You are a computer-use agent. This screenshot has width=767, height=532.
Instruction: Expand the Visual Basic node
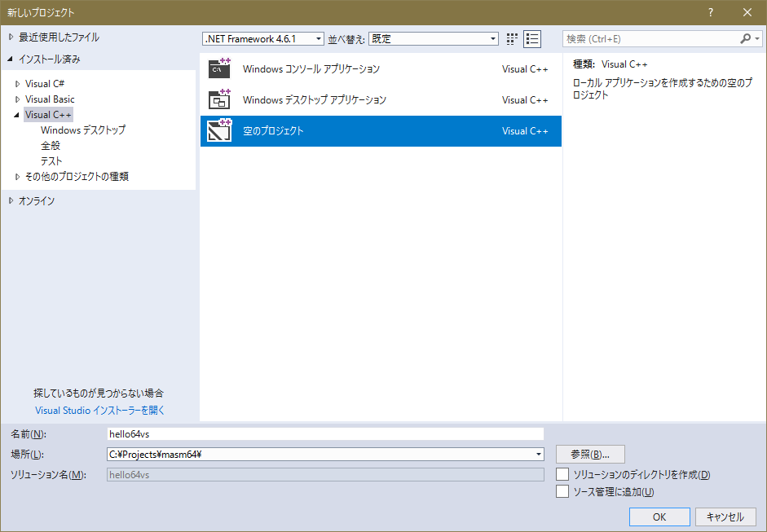(18, 99)
